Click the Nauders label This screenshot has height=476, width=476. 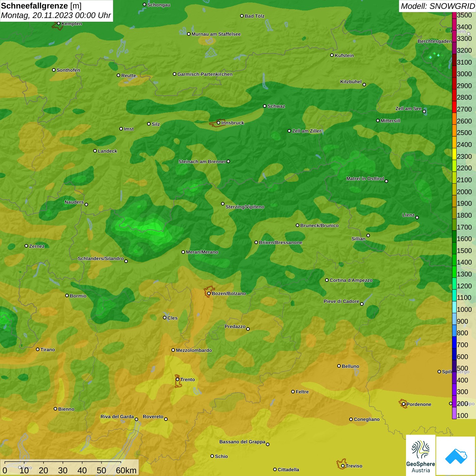tap(74, 202)
